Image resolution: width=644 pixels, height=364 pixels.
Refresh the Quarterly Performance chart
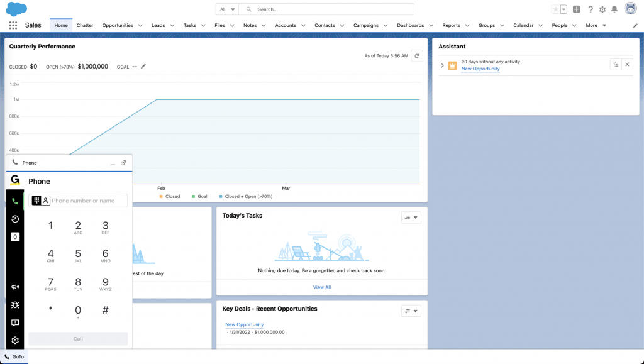(416, 56)
